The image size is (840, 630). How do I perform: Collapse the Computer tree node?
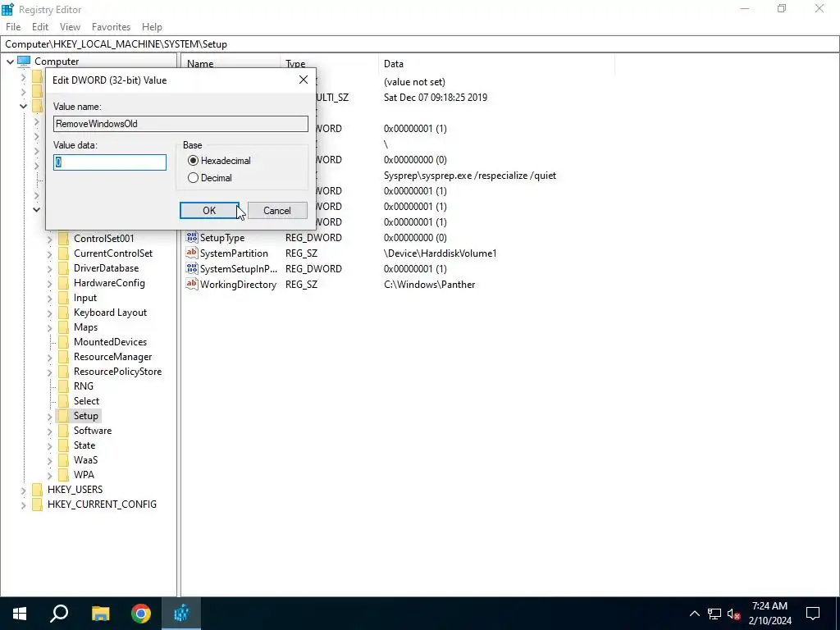coord(10,62)
